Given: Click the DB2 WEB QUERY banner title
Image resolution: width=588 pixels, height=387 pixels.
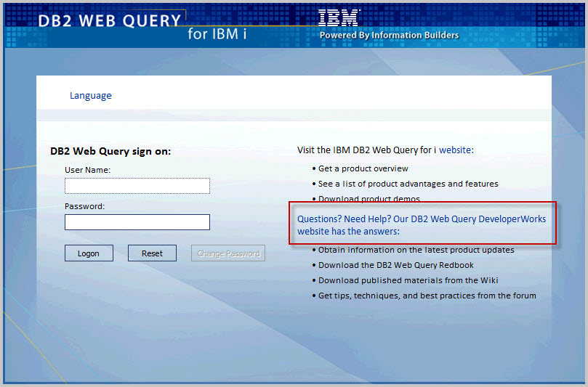Looking at the screenshot, I should coord(110,20).
